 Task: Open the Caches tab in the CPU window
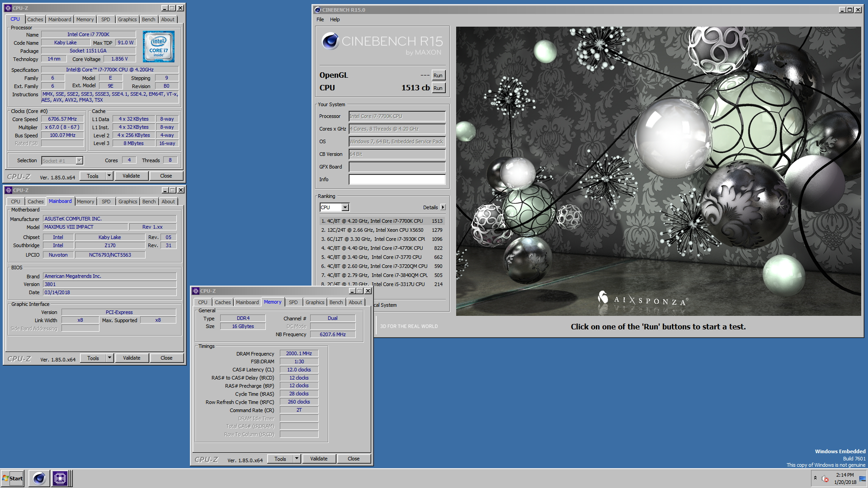pos(35,19)
